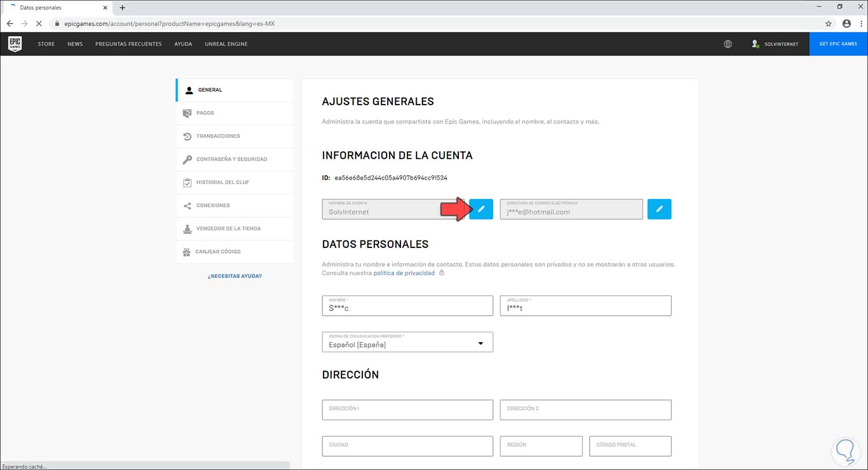Click the General person icon in sidebar
Viewport: 868px width, 470px height.
[x=189, y=90]
